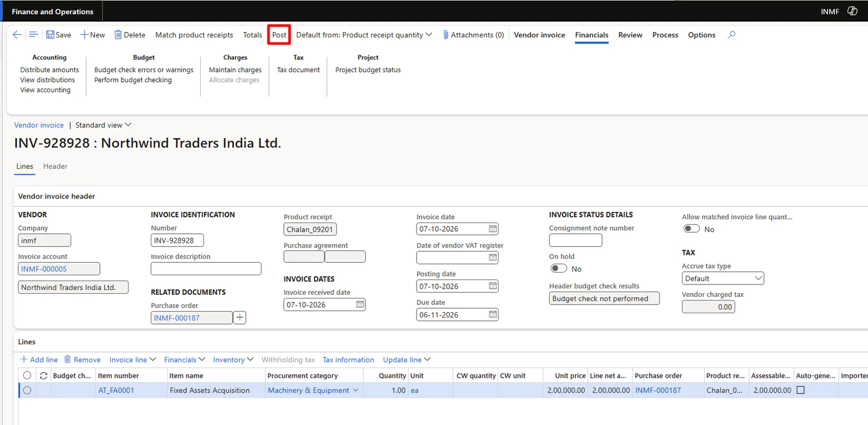Expand the Update line menu

(x=407, y=359)
